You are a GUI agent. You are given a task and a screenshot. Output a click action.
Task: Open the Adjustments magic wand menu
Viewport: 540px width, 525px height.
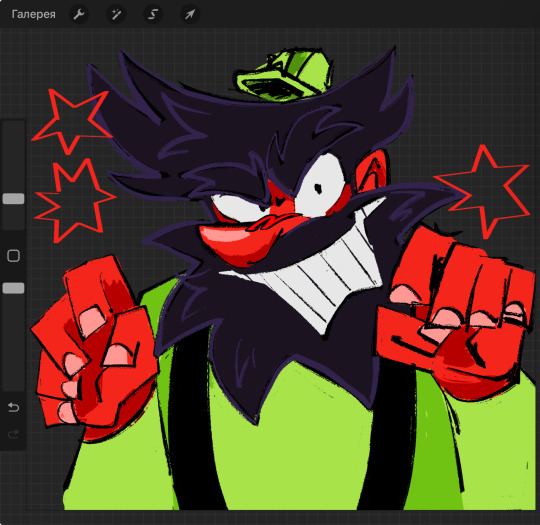[116, 14]
